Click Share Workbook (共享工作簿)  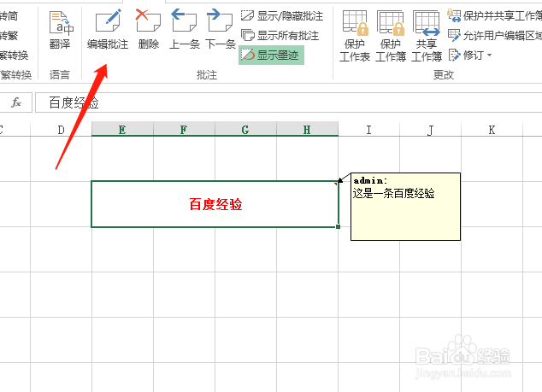(427, 36)
